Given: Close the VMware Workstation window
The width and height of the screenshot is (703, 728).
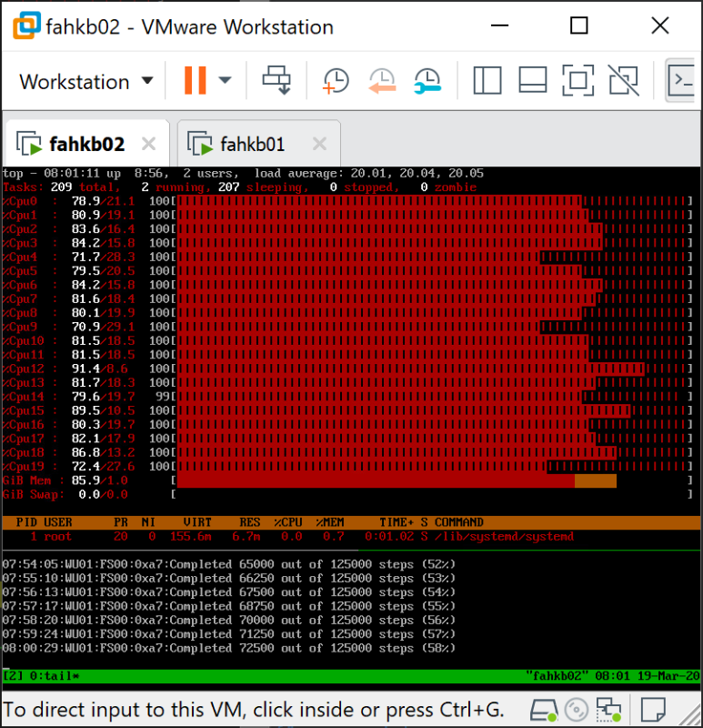Looking at the screenshot, I should (x=660, y=25).
